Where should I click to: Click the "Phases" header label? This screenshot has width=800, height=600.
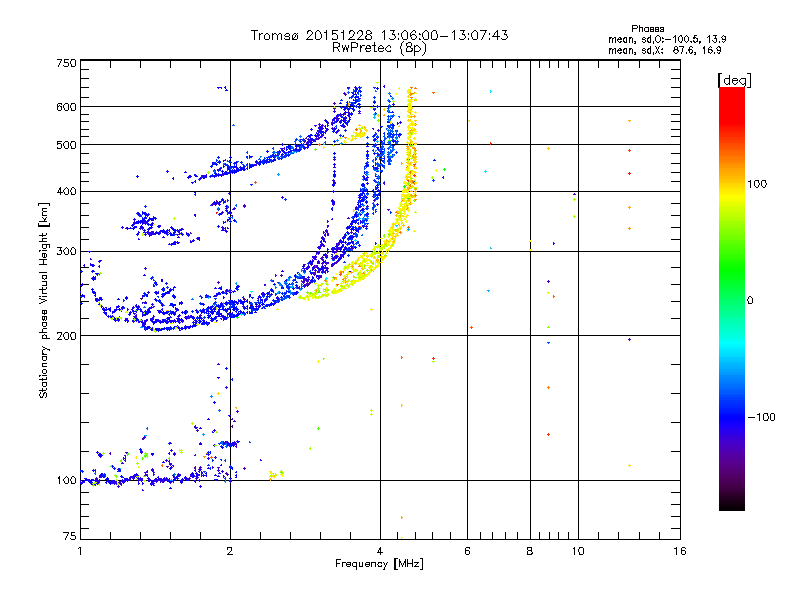click(647, 29)
